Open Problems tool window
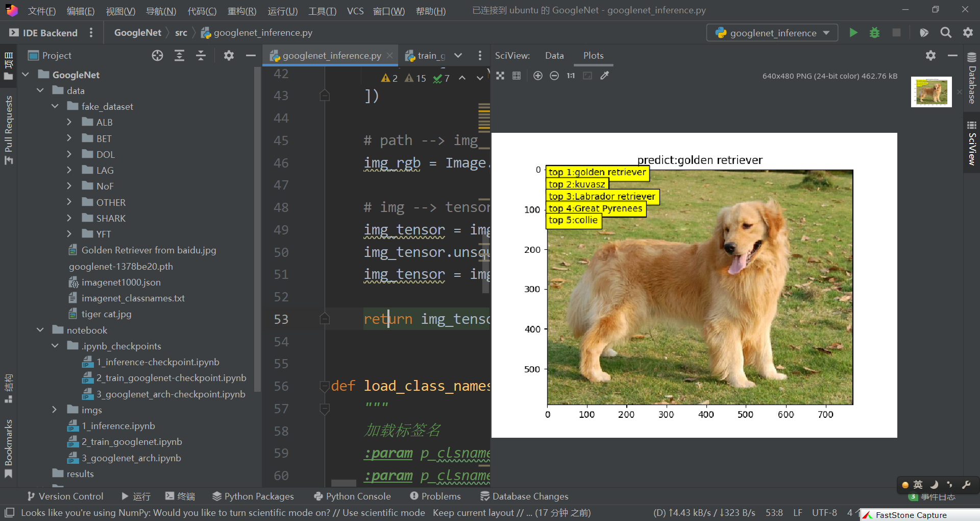The width and height of the screenshot is (980, 521). [x=435, y=496]
